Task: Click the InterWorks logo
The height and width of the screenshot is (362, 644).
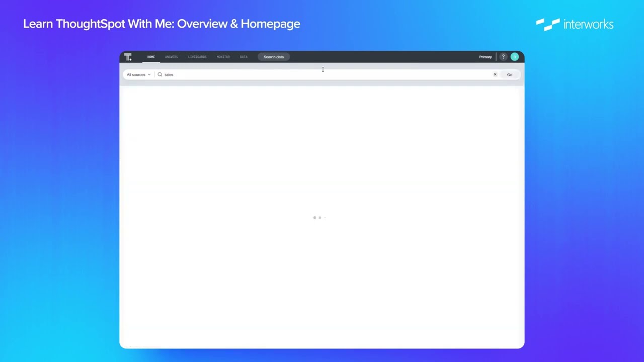Action: click(x=575, y=24)
